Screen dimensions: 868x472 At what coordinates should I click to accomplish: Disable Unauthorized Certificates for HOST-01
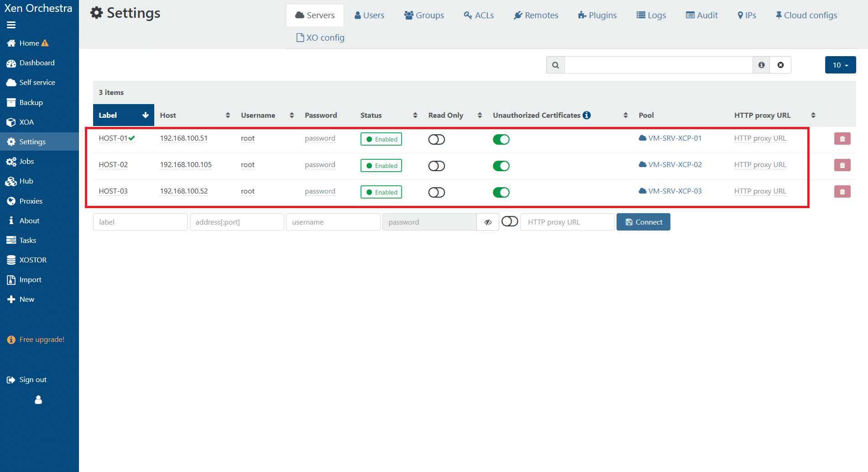pyautogui.click(x=501, y=139)
